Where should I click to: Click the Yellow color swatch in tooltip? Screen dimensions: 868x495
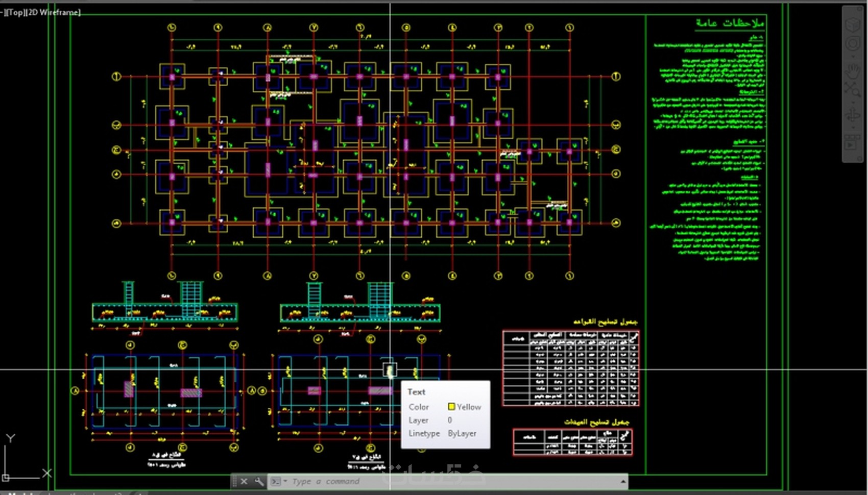451,407
